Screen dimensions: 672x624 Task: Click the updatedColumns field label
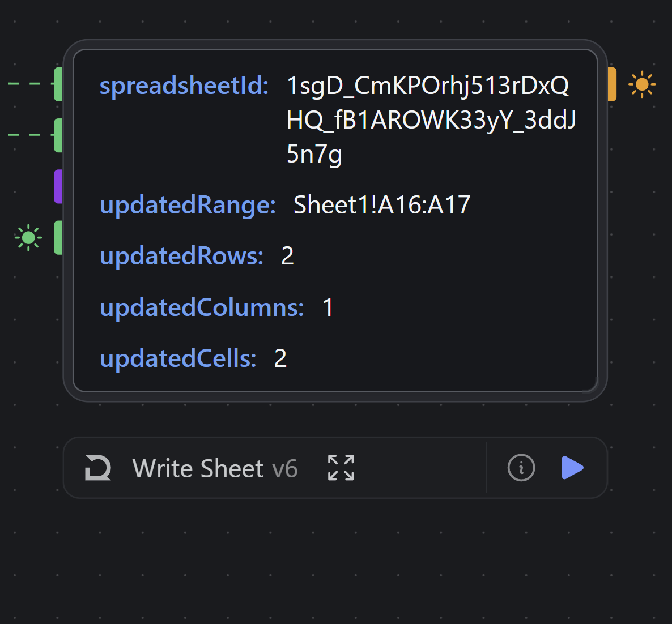coord(202,307)
